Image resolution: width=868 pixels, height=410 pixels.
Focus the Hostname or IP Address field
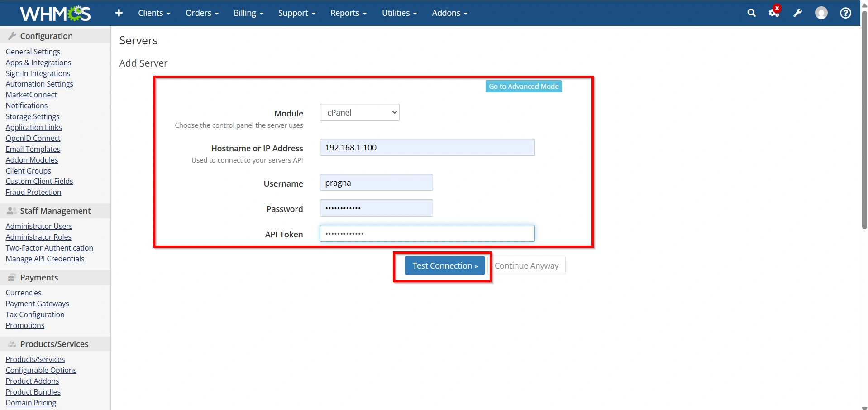point(427,148)
